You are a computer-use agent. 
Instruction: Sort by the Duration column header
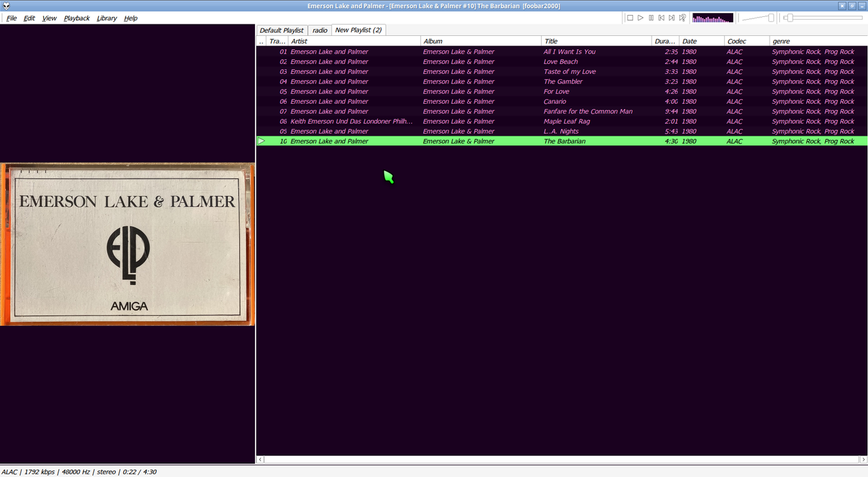click(x=665, y=41)
